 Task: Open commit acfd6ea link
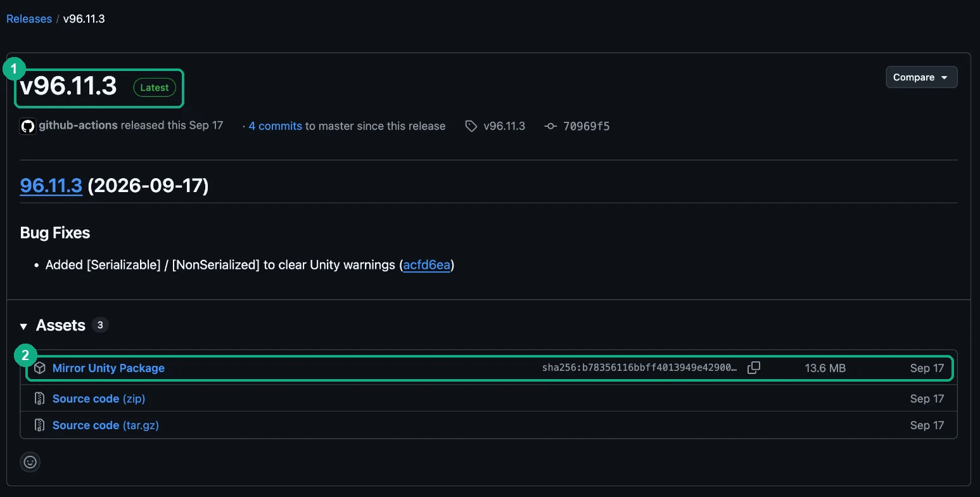click(x=426, y=264)
